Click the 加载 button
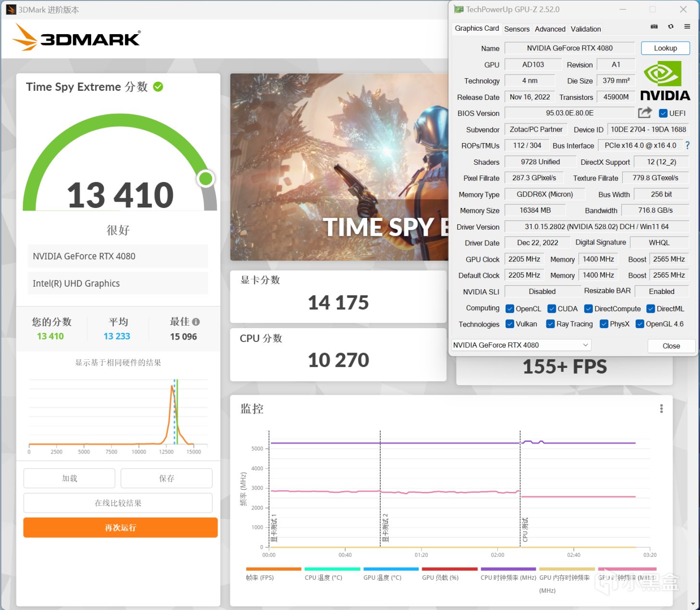Viewport: 700px width, 610px height. pos(70,478)
